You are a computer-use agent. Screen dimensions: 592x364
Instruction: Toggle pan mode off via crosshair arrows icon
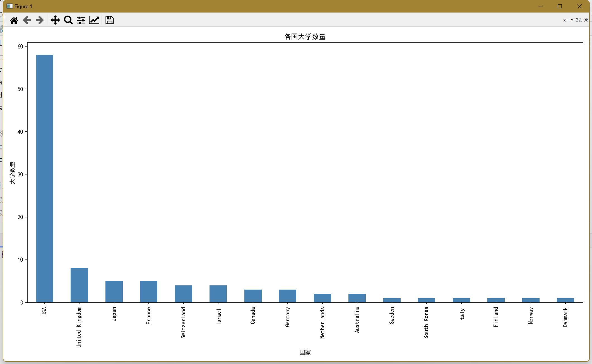[x=55, y=20]
